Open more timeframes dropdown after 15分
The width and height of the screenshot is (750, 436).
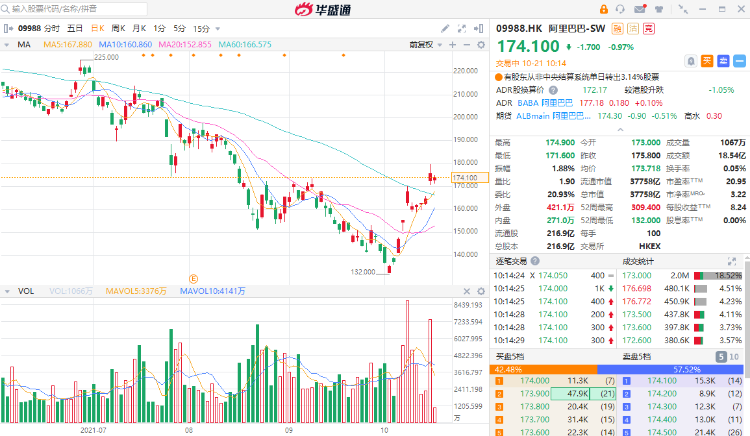[x=218, y=29]
